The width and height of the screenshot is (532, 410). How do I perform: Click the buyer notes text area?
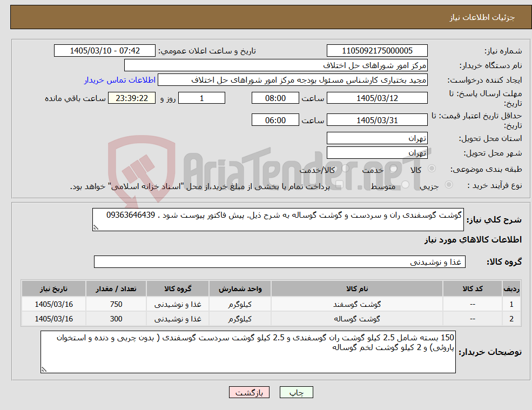[248, 352]
